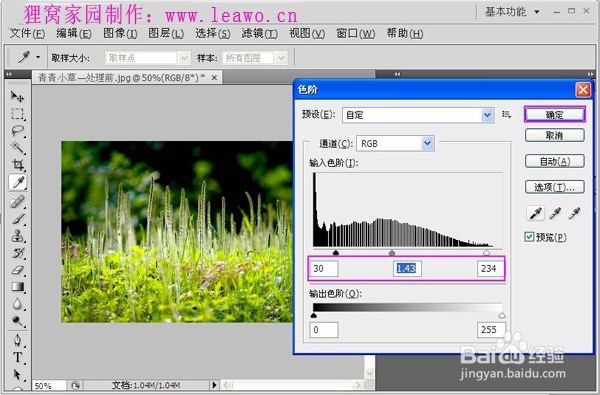Open the Select menu
This screenshot has height=395, width=600.
pos(213,34)
